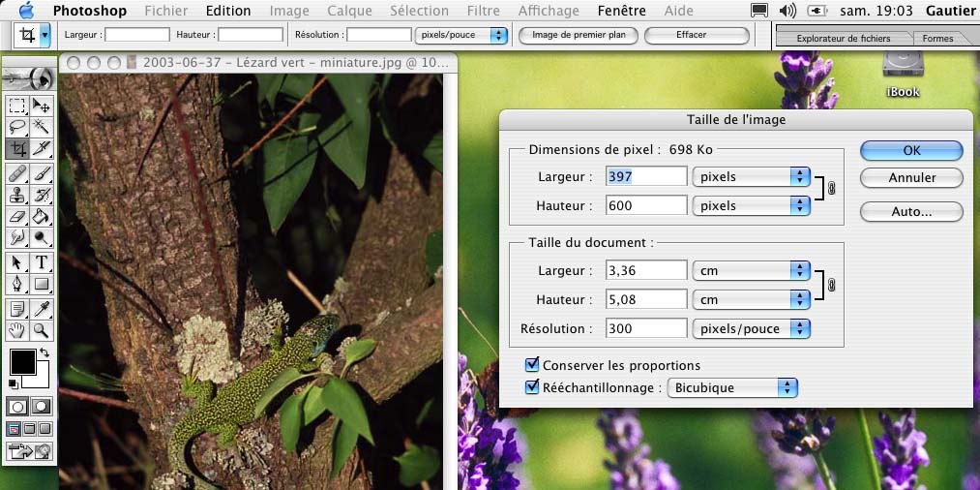Screen dimensions: 980x490
Task: Toggle the document size proportion chain link
Action: pyautogui.click(x=831, y=285)
